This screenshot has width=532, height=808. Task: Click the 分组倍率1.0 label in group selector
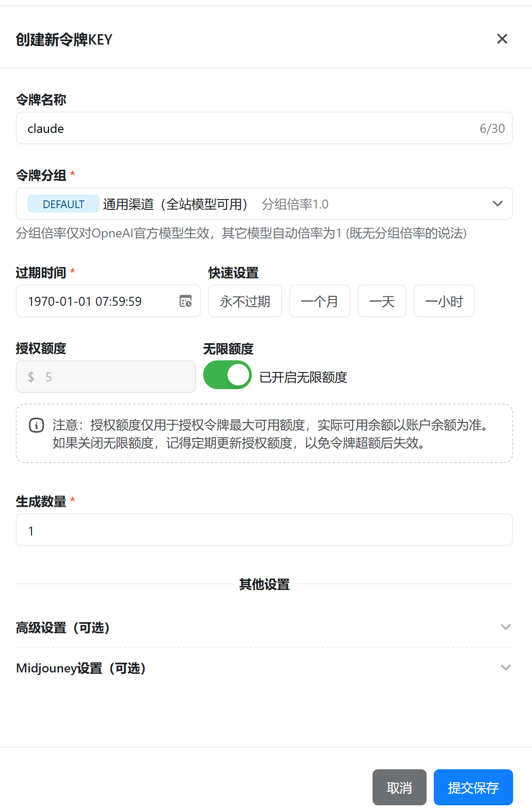pos(295,204)
